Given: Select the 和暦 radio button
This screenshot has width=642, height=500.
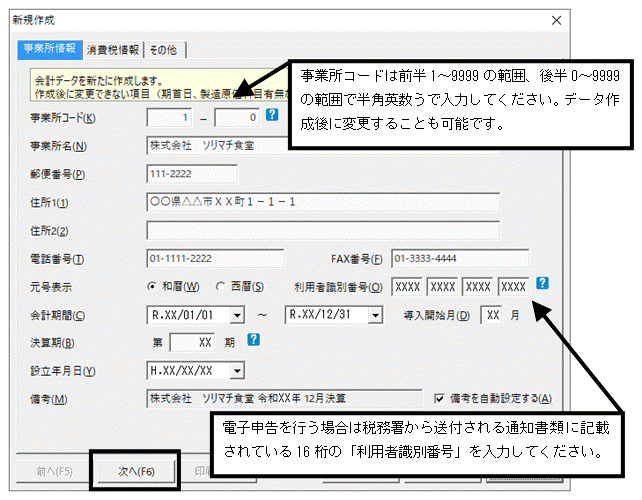Looking at the screenshot, I should click(x=152, y=286).
